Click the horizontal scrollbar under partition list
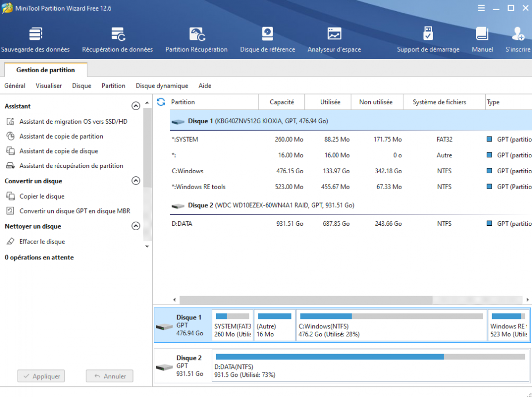This screenshot has width=532, height=397. 306,300
